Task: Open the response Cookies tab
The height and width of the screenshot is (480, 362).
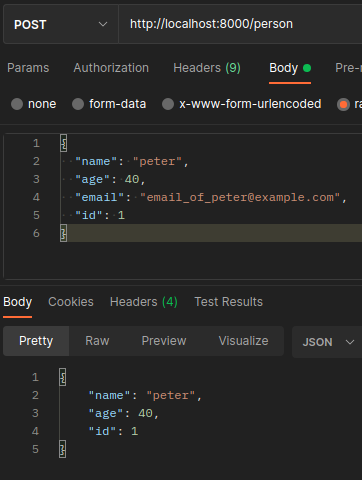Action: (71, 302)
